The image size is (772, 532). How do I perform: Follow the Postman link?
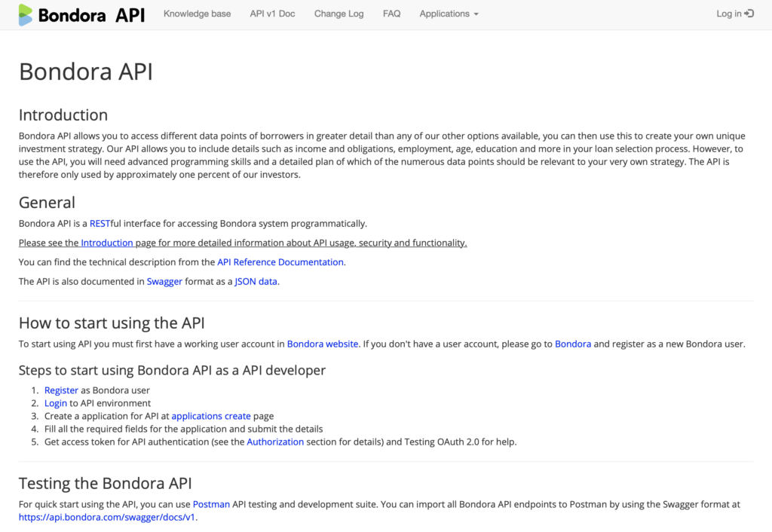211,504
